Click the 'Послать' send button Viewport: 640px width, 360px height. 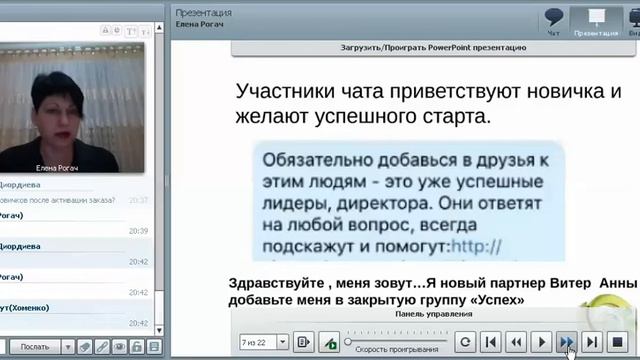35,347
